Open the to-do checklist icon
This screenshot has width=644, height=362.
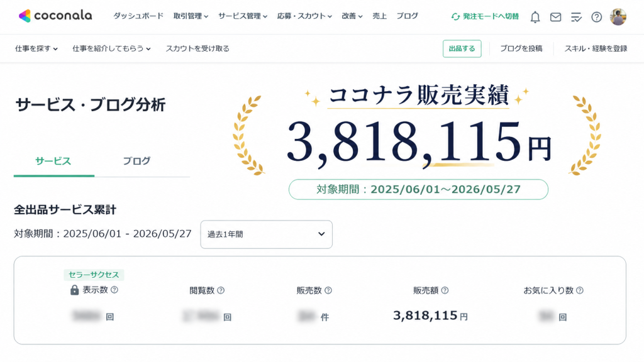[x=576, y=17]
